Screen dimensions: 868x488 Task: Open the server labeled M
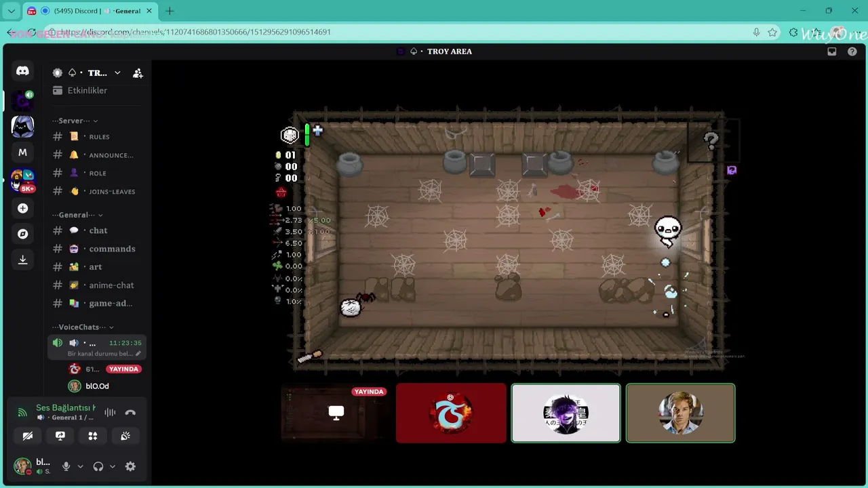click(22, 152)
